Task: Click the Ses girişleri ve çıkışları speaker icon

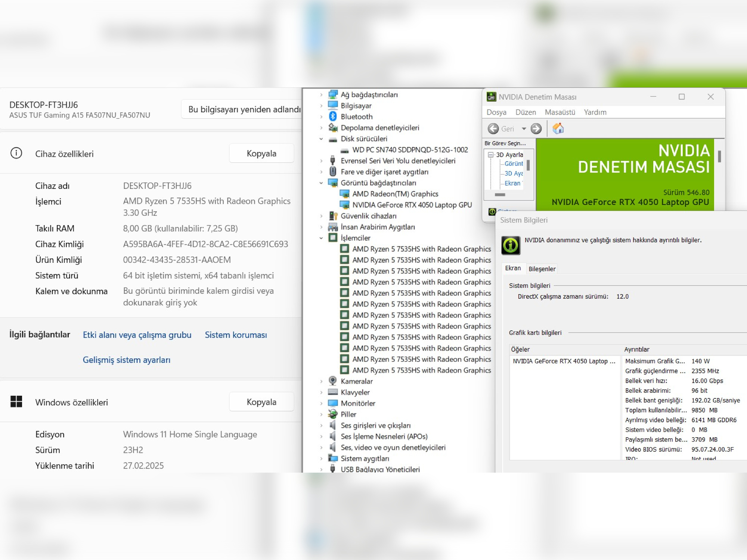Action: (333, 425)
